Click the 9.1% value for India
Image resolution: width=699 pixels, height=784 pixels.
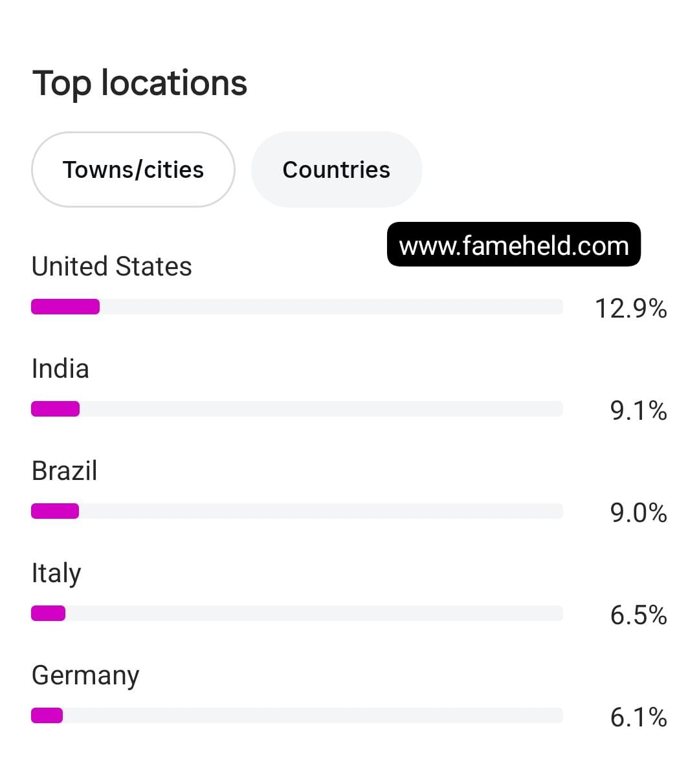pos(638,411)
